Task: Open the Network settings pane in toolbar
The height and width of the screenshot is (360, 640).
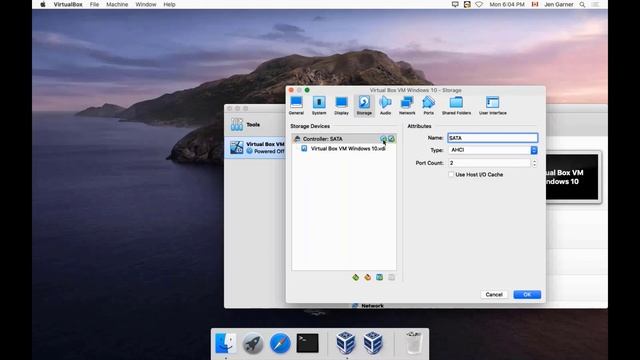Action: (x=407, y=105)
